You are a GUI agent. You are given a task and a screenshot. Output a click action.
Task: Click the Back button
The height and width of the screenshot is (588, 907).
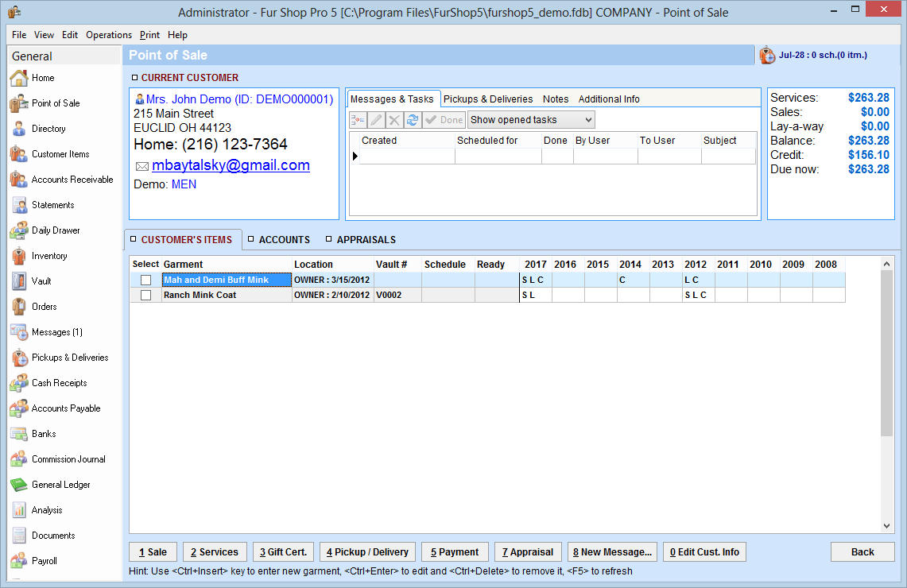click(862, 552)
